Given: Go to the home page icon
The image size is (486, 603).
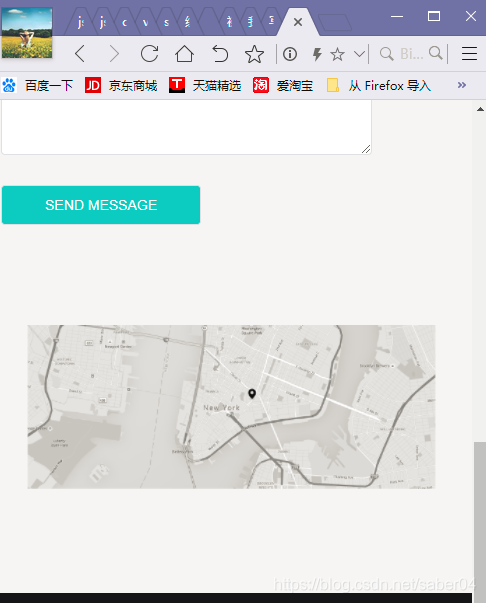Looking at the screenshot, I should [x=184, y=53].
